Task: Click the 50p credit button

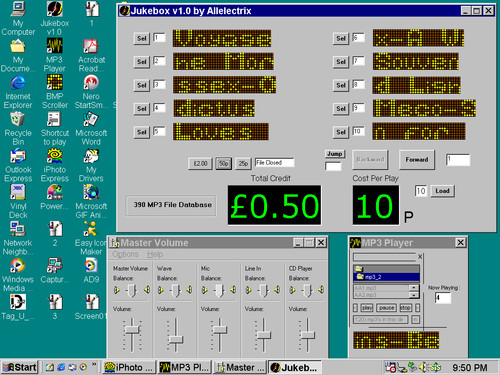Action: 224,163
